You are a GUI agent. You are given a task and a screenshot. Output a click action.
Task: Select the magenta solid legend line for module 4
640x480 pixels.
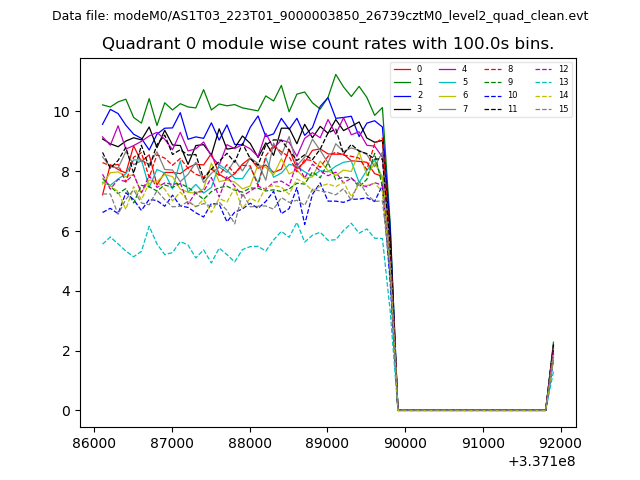[447, 69]
